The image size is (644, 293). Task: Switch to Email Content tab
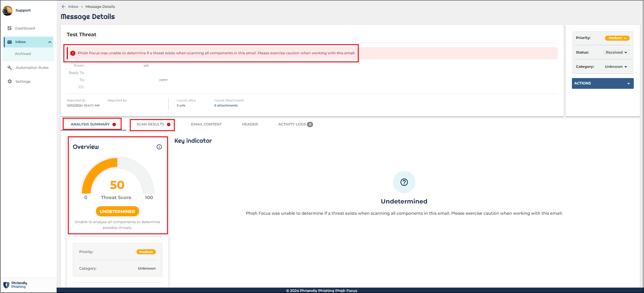206,124
